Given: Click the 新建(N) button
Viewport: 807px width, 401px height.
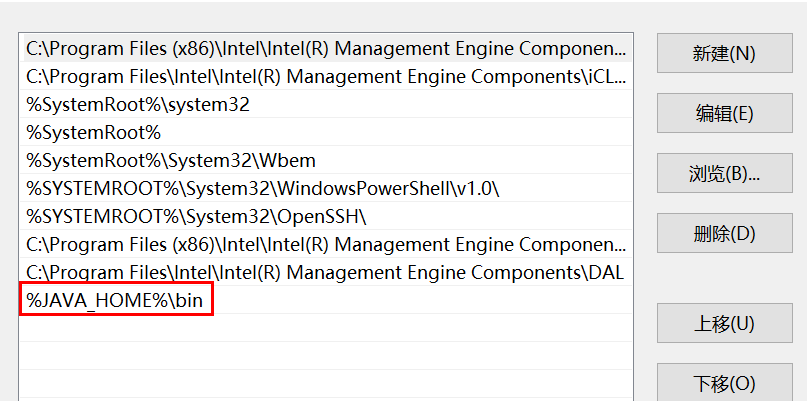Looking at the screenshot, I should 723,53.
